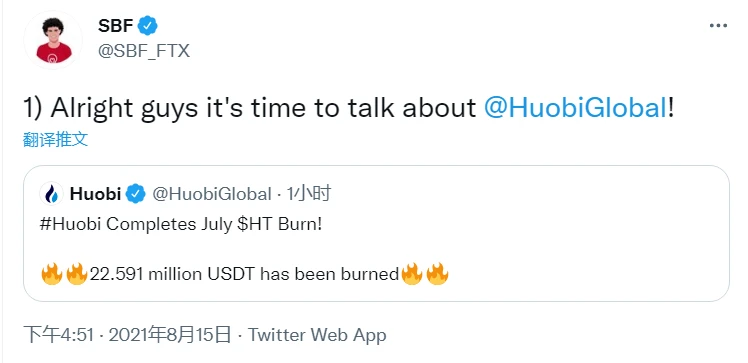Viewport: 748px width, 363px height.
Task: Click Huobi's verified badge in quoted tweet
Action: [135, 194]
